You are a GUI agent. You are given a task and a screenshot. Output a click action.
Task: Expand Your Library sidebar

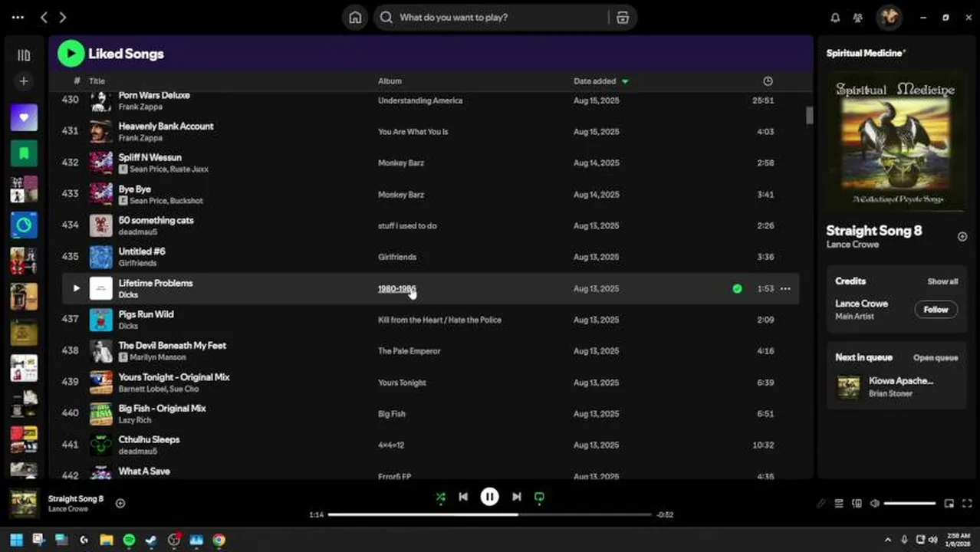(x=24, y=55)
